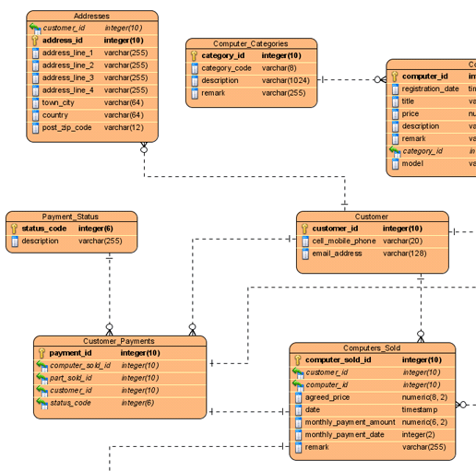The image size is (476, 471).
Task: Click the foreign key icon beside computer_id in Computers_Sold
Action: 298,385
